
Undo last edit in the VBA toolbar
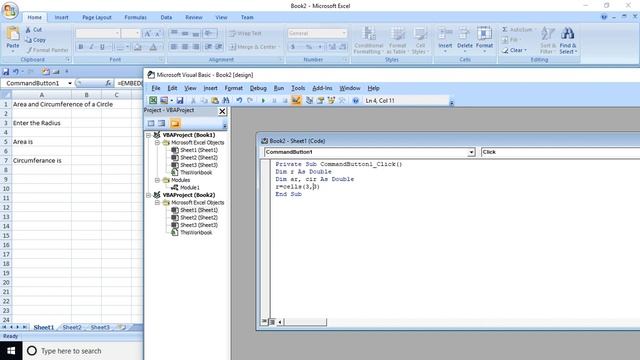click(x=239, y=100)
